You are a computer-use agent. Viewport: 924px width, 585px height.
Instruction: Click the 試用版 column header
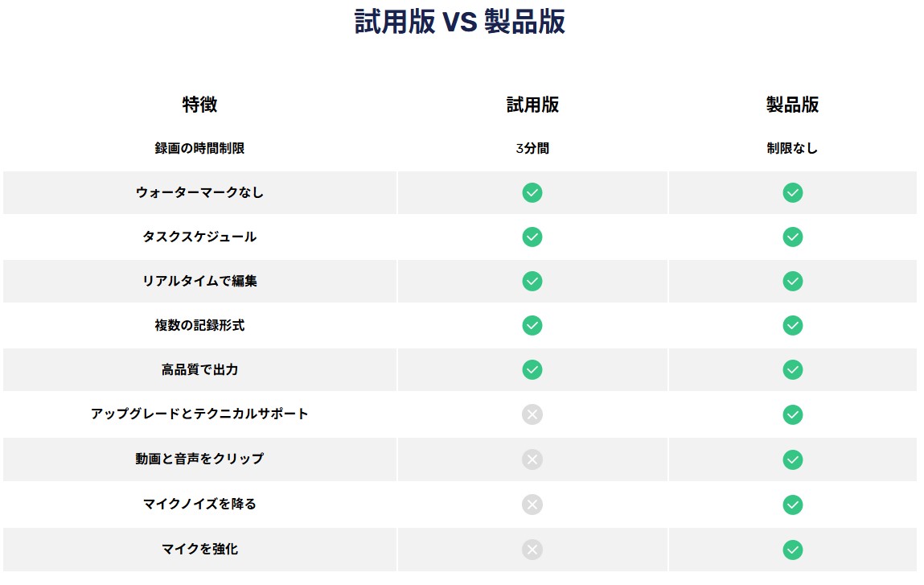click(532, 105)
